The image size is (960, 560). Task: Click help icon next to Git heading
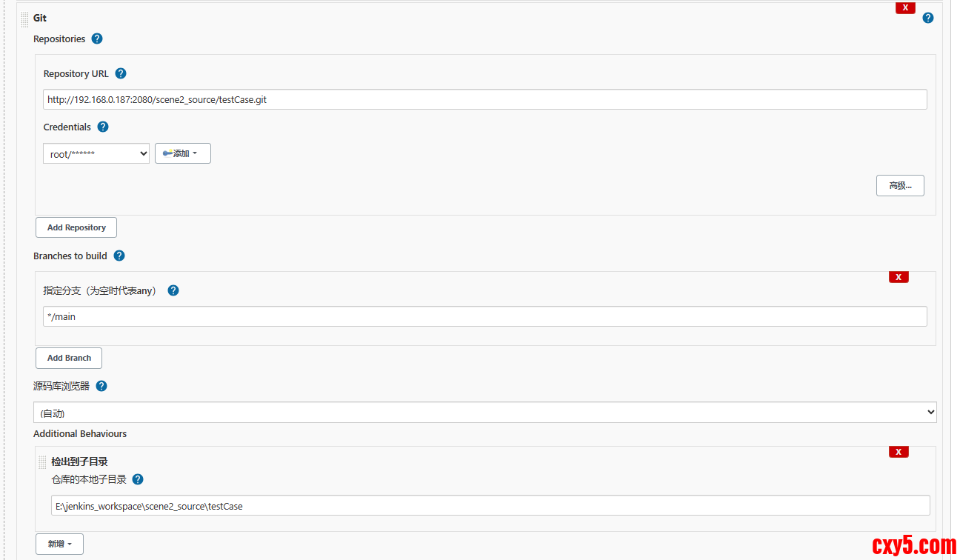coord(928,18)
